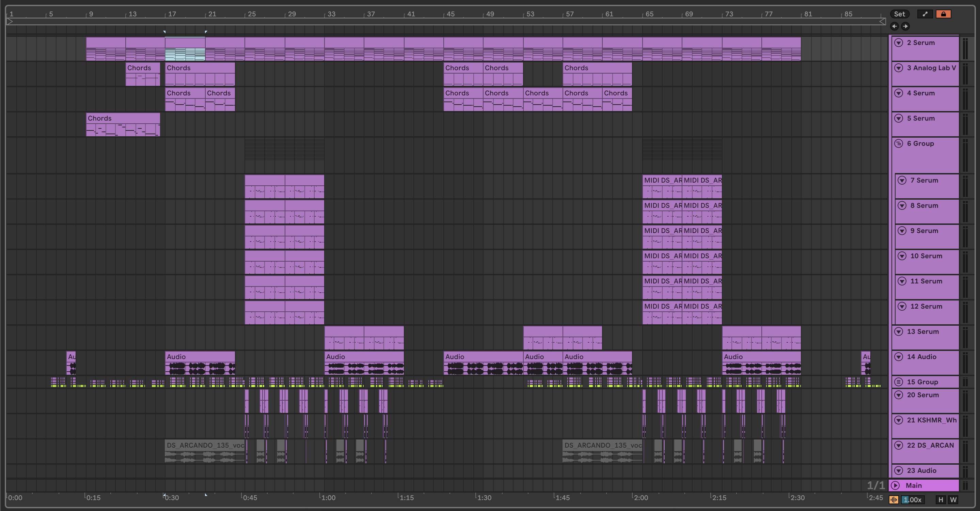The image size is (980, 511).
Task: Click the orange waveform icon at bottom
Action: tap(894, 499)
